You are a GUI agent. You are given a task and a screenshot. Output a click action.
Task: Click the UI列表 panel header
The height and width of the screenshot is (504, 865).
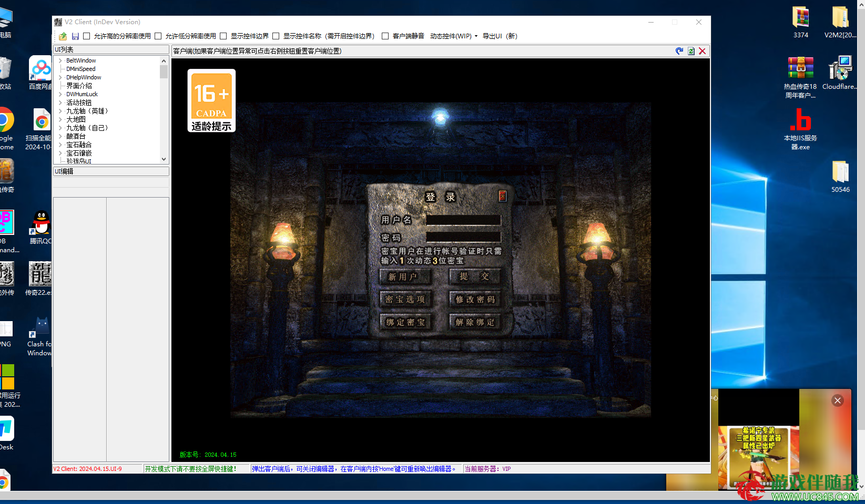[x=111, y=49]
